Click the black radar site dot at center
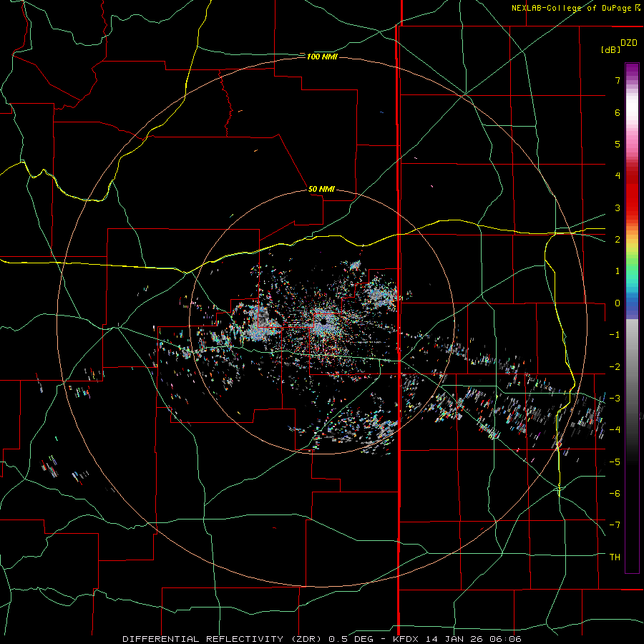Image resolution: width=644 pixels, height=644 pixels. [x=323, y=322]
